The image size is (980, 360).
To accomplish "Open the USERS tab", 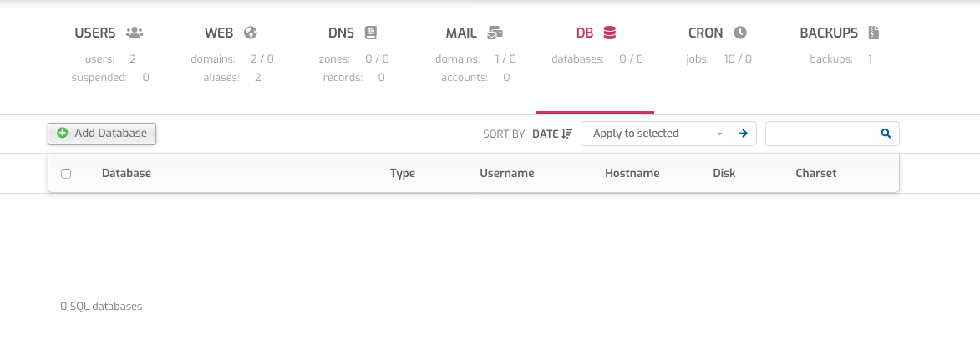I will (109, 33).
